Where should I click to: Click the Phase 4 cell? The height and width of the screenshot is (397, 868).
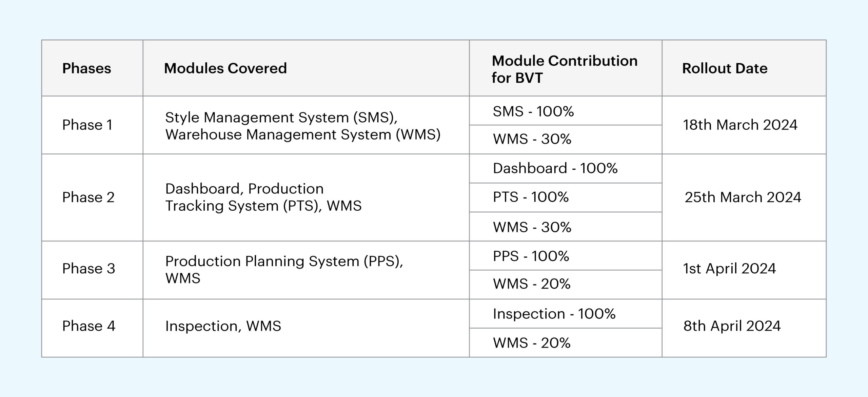point(88,326)
